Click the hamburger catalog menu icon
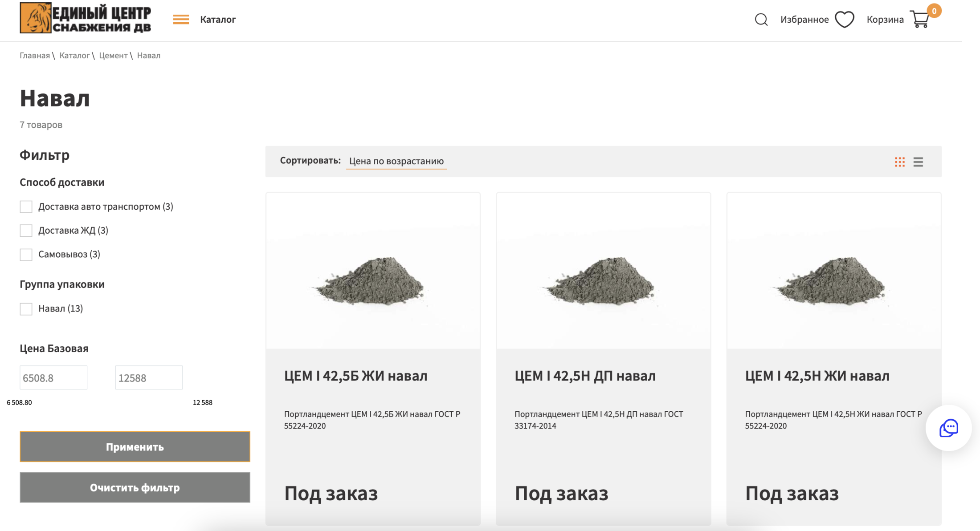 181,20
